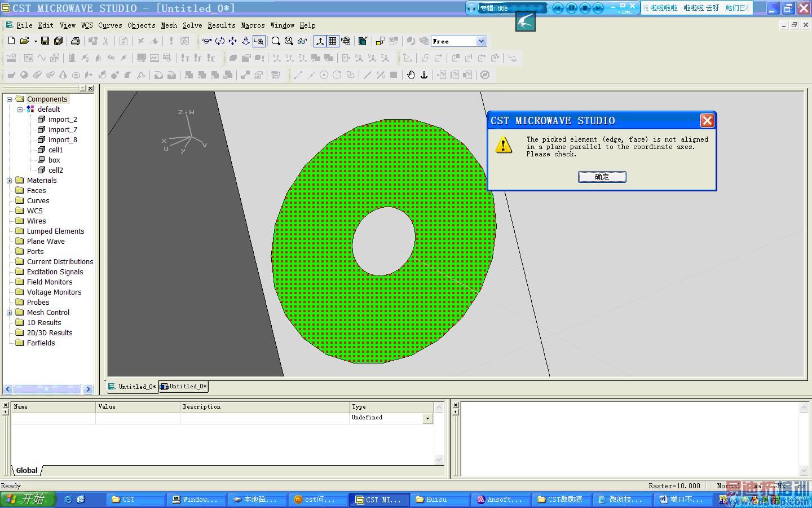Expand the Materials folder
The height and width of the screenshot is (508, 812).
point(9,181)
